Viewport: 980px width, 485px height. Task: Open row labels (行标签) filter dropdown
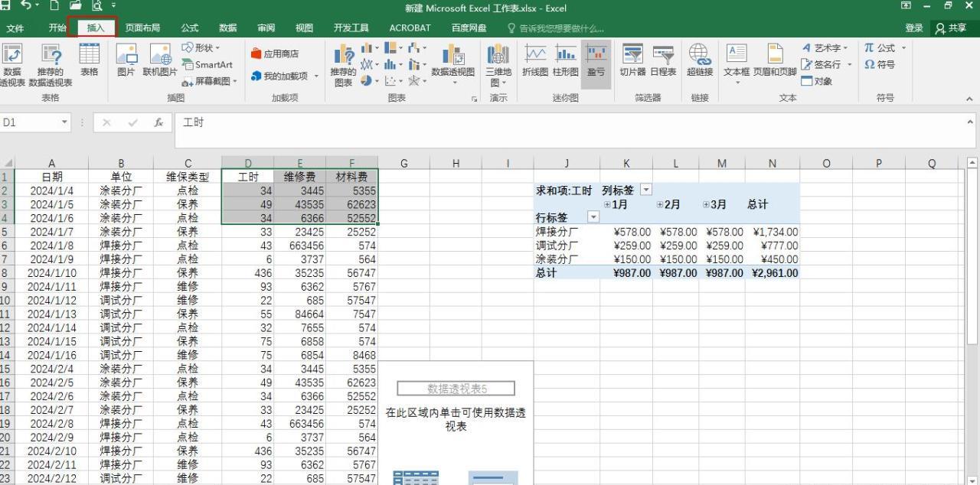[593, 217]
